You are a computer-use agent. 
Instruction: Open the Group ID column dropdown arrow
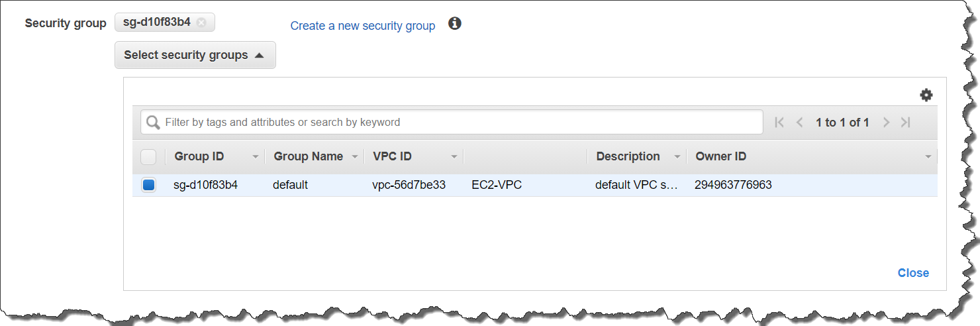[256, 157]
